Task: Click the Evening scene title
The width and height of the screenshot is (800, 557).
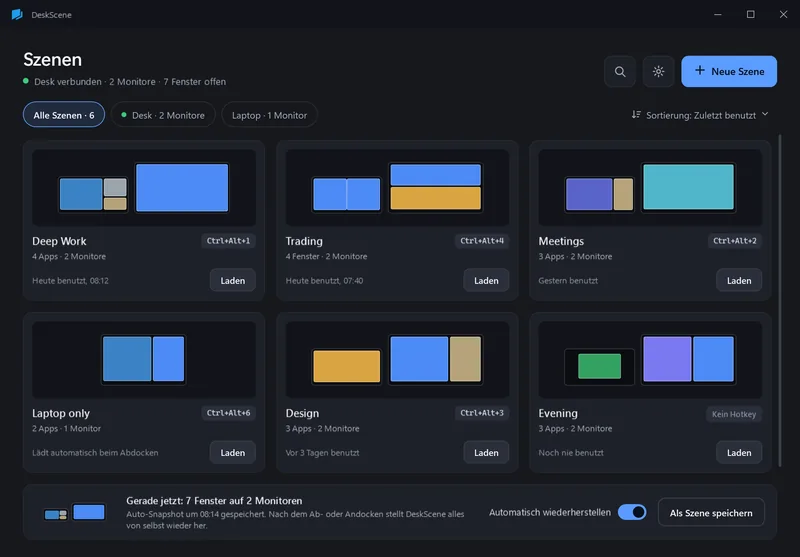Action: tap(558, 413)
